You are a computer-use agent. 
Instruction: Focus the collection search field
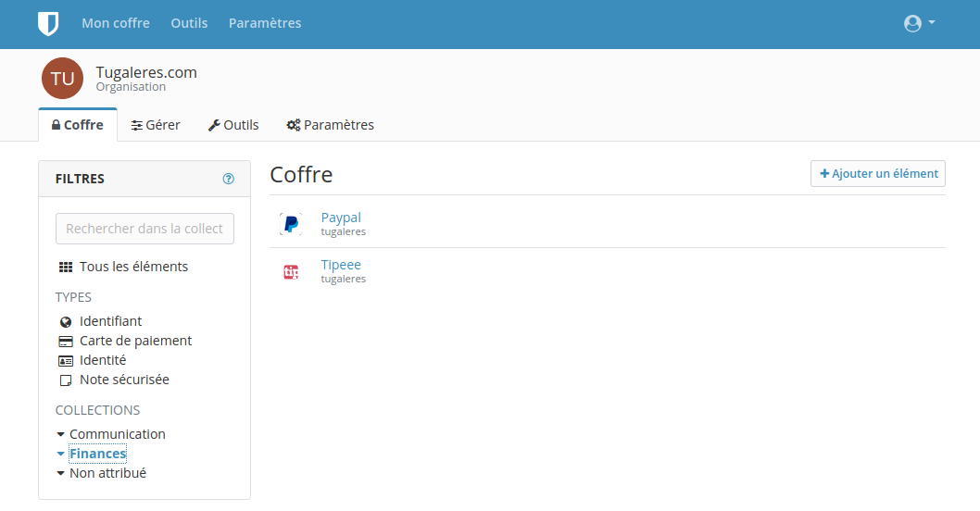144,229
